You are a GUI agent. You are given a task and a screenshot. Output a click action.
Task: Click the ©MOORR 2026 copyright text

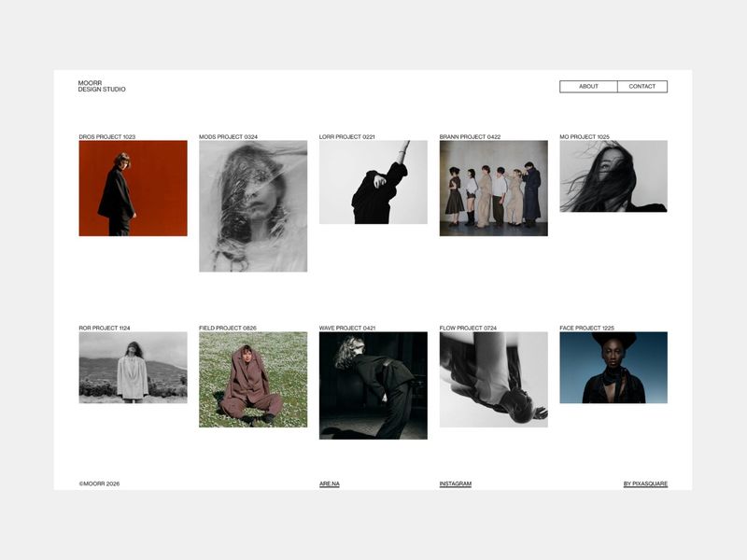(99, 483)
